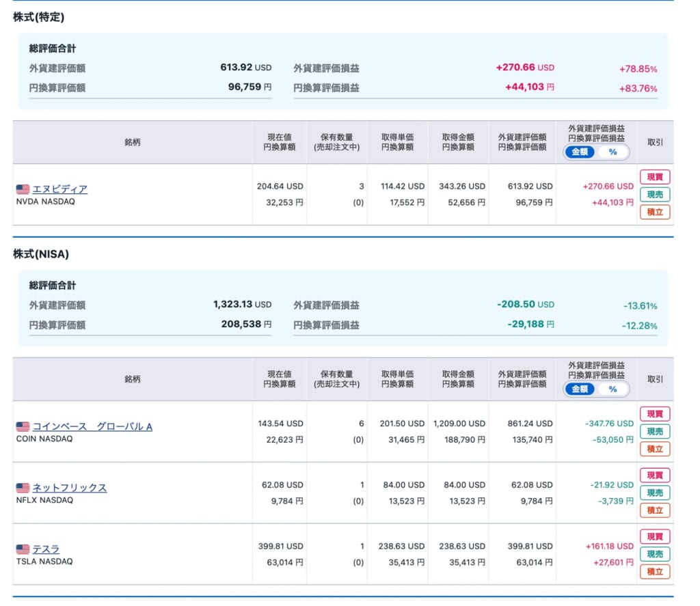Click 現売 button for TSLA
Viewport: 700px width, 606px height.
tap(655, 554)
